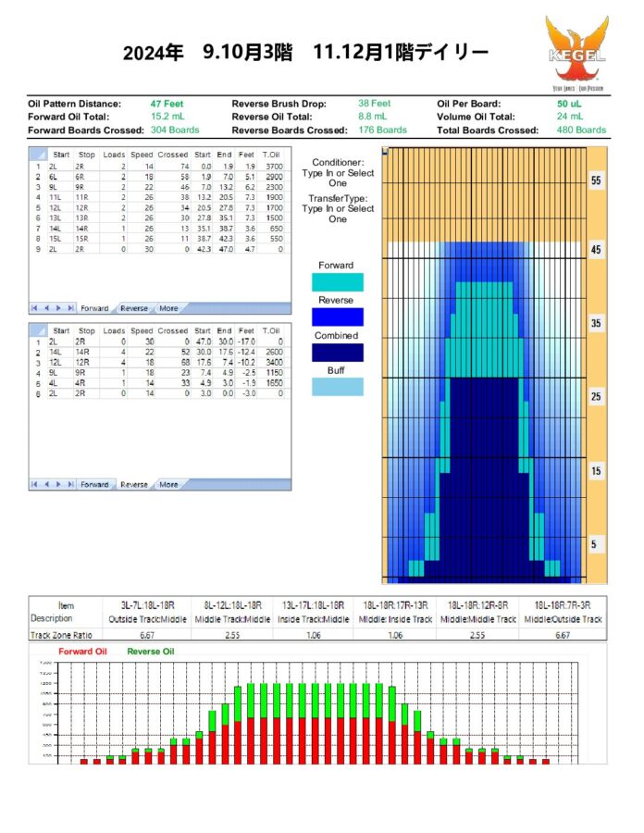Click T.Oil cell 3700 in forward table
This screenshot has height=833, width=644.
tap(274, 167)
